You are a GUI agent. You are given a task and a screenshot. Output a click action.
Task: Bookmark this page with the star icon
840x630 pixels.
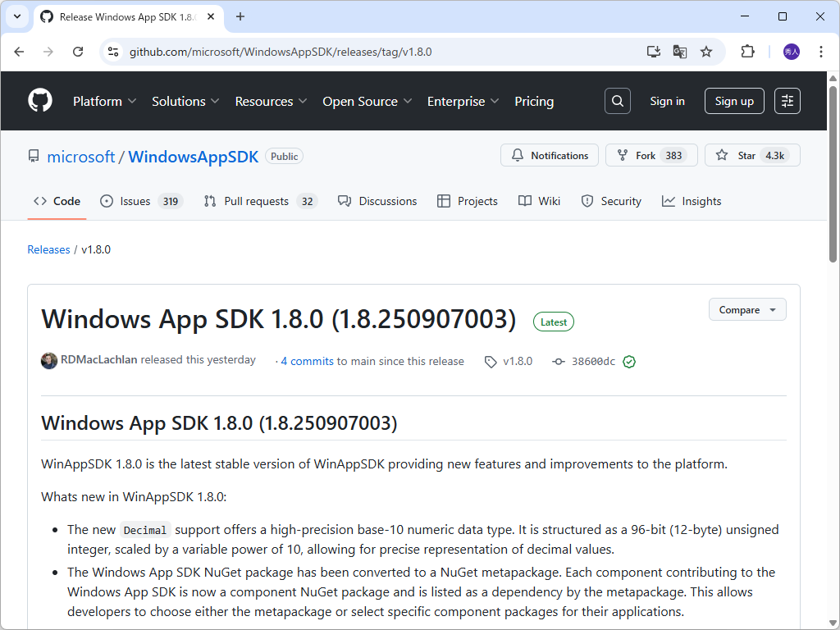pos(706,51)
